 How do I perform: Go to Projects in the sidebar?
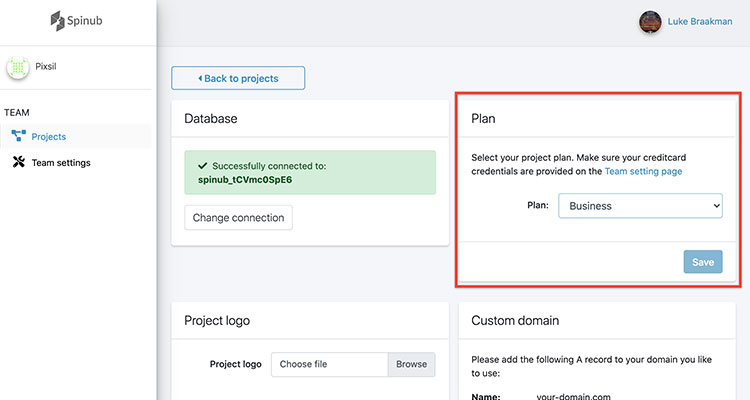point(48,136)
